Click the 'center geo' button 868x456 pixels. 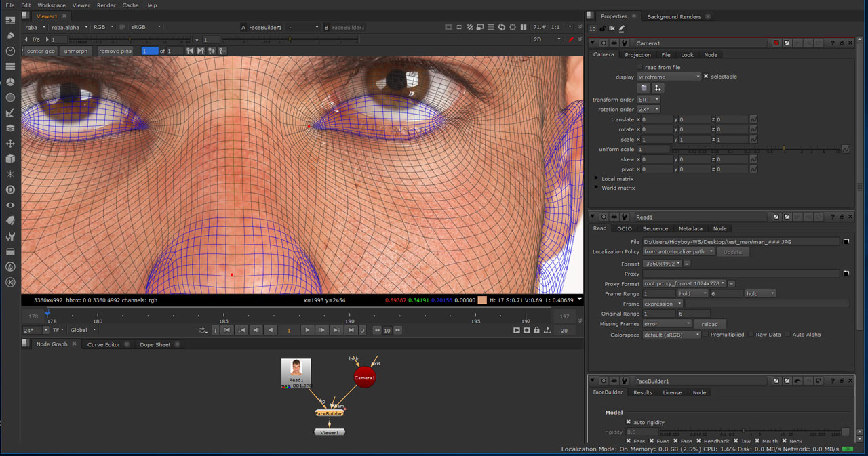(x=41, y=51)
